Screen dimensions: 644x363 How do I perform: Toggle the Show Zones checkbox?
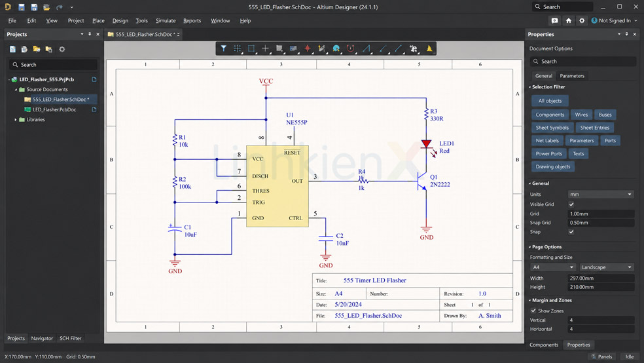coord(533,311)
